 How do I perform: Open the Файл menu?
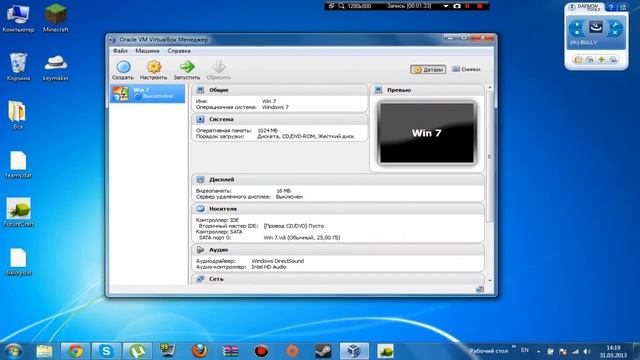pyautogui.click(x=120, y=51)
